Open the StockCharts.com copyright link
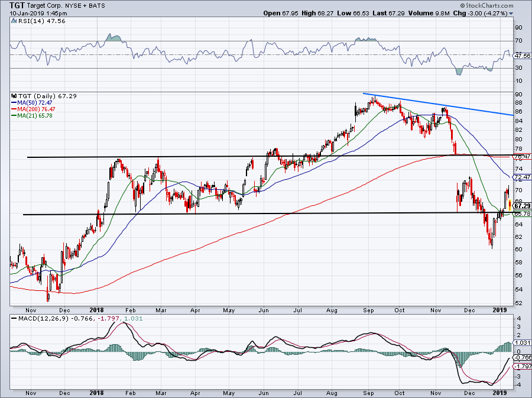532x398 pixels. click(487, 5)
